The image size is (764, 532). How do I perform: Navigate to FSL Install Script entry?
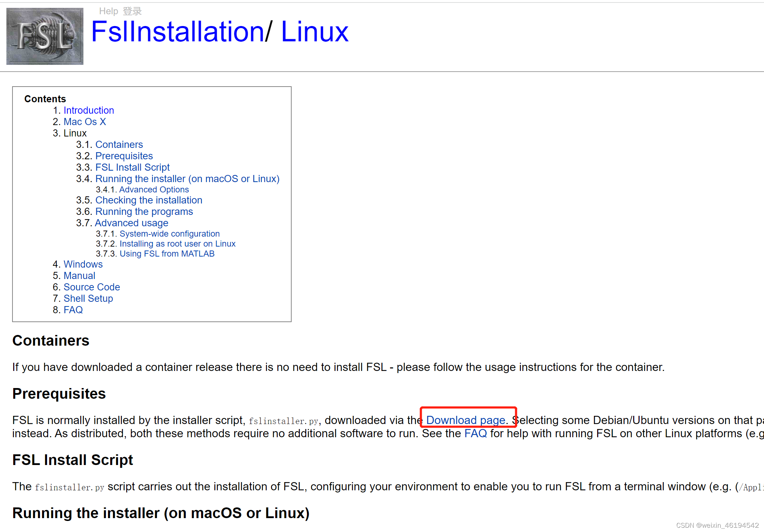pyautogui.click(x=132, y=167)
